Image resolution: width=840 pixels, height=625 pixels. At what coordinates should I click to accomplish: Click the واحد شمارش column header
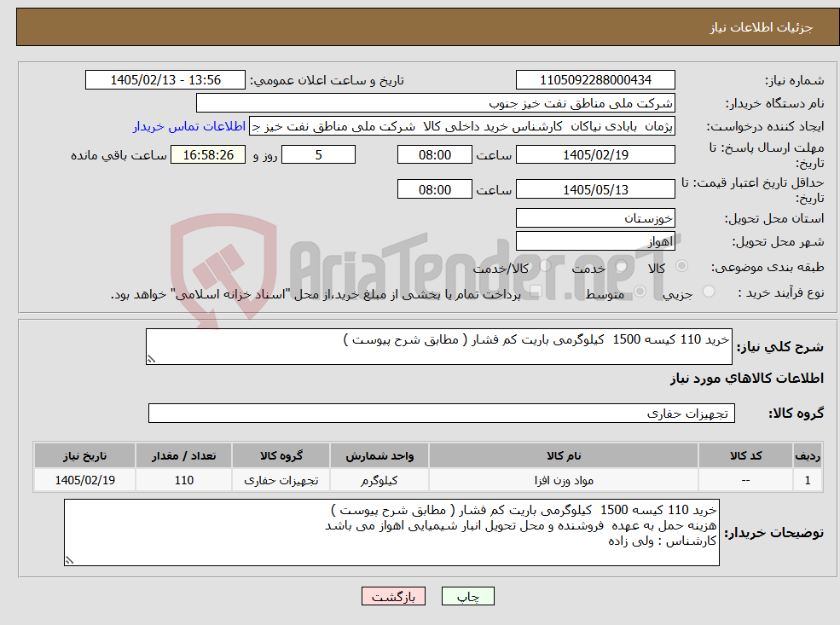379,456
